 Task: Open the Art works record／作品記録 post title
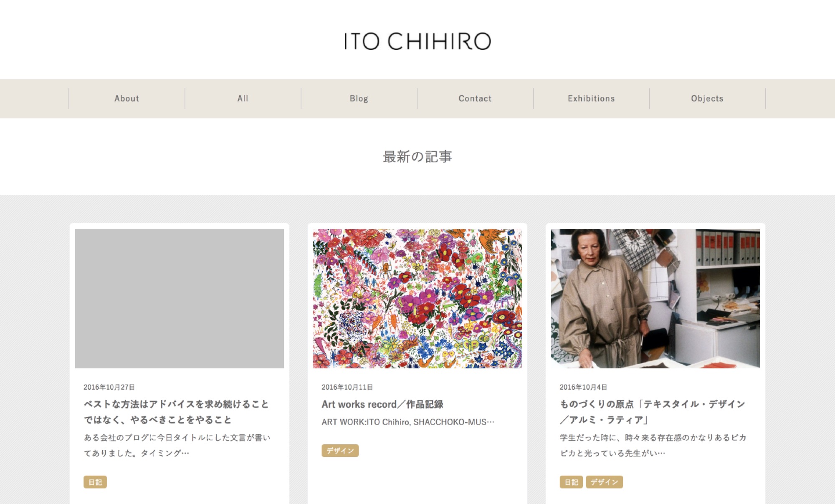(382, 404)
